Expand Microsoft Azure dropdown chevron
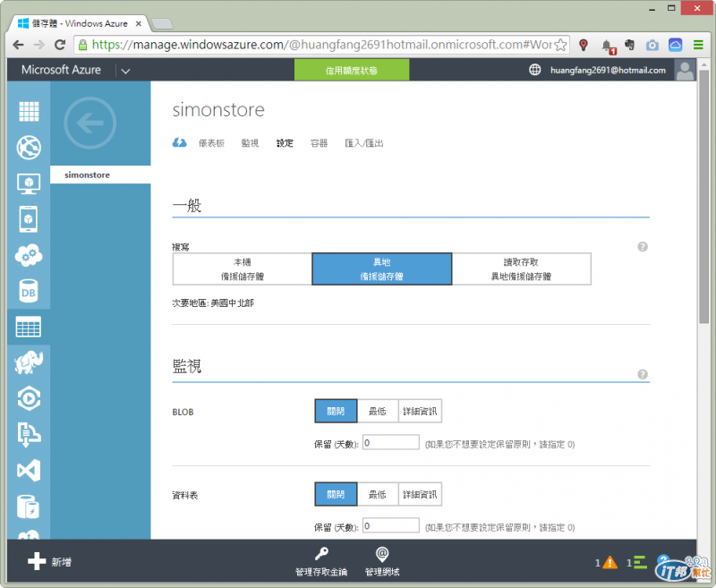716x588 pixels. pyautogui.click(x=125, y=71)
